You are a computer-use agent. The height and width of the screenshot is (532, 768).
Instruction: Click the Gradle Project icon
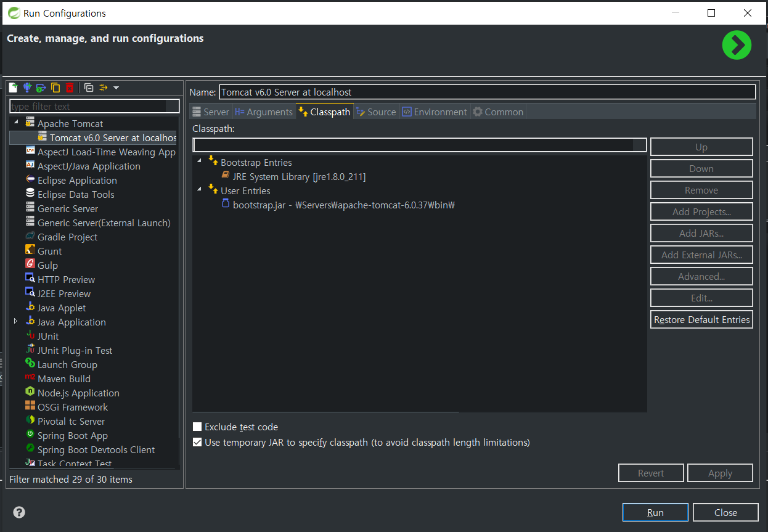click(x=30, y=237)
